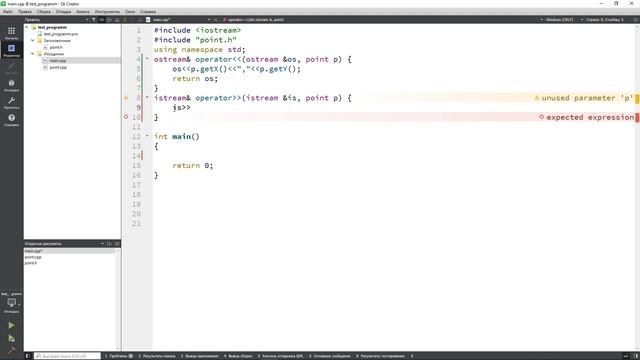
Task: Open the Issues output pane
Action: point(119,356)
